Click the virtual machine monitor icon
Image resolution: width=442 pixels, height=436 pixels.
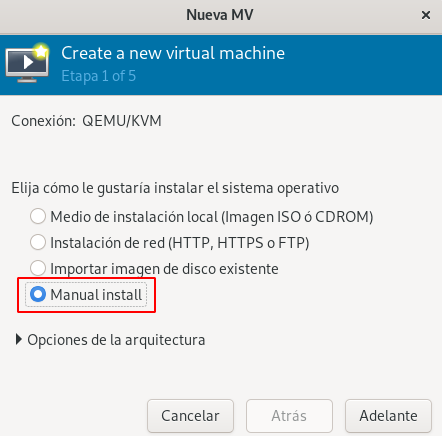pyautogui.click(x=27, y=63)
